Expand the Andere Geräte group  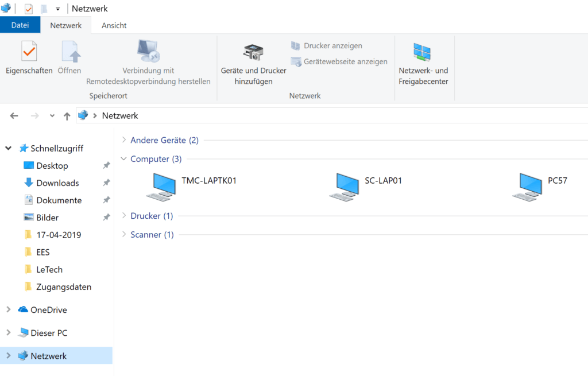point(124,139)
